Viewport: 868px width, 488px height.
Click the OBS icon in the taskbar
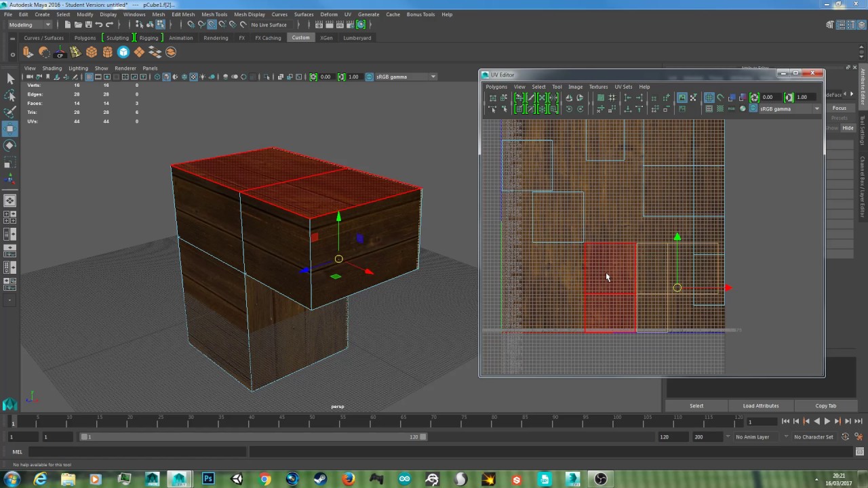(600, 479)
